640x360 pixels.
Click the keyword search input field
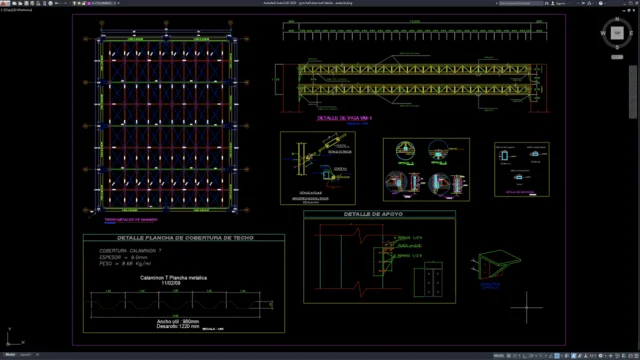click(x=520, y=3)
